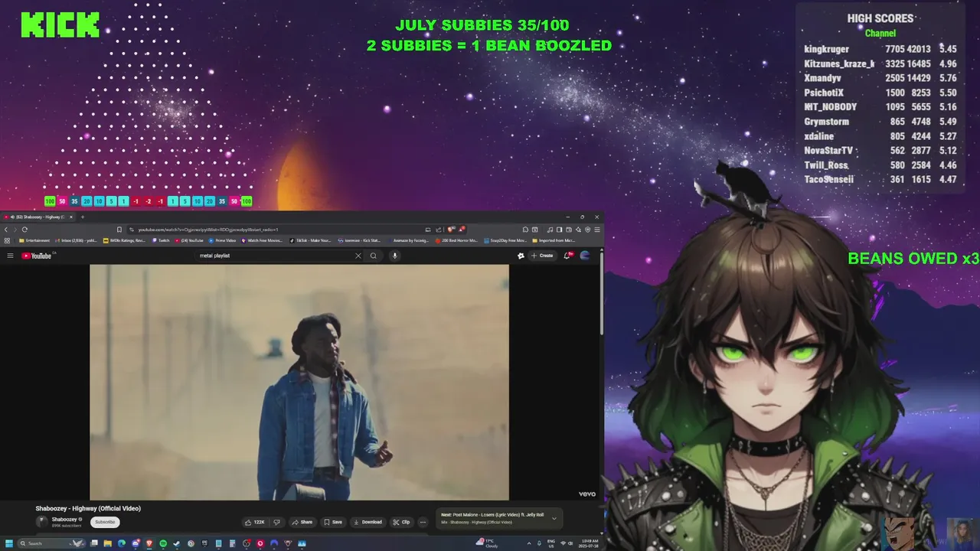
Task: Bookmark this page from the address bar
Action: pos(119,230)
